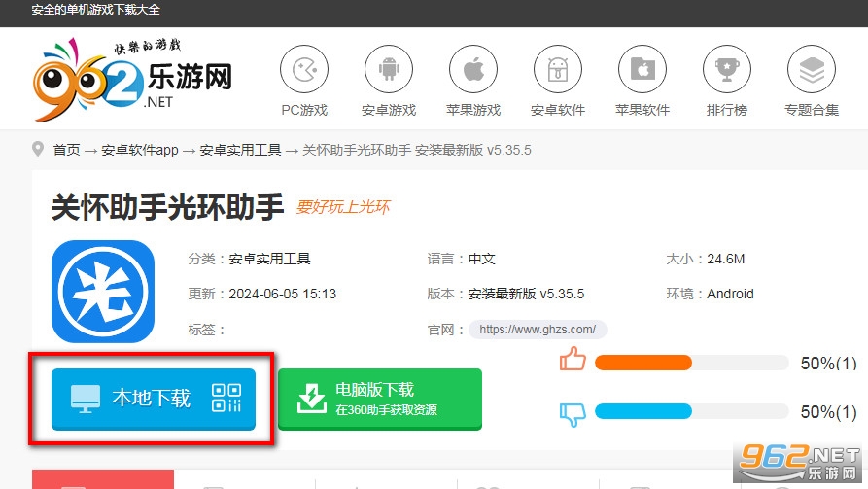Click the 本地下载 blue button
This screenshot has height=489, width=868.
[x=154, y=399]
